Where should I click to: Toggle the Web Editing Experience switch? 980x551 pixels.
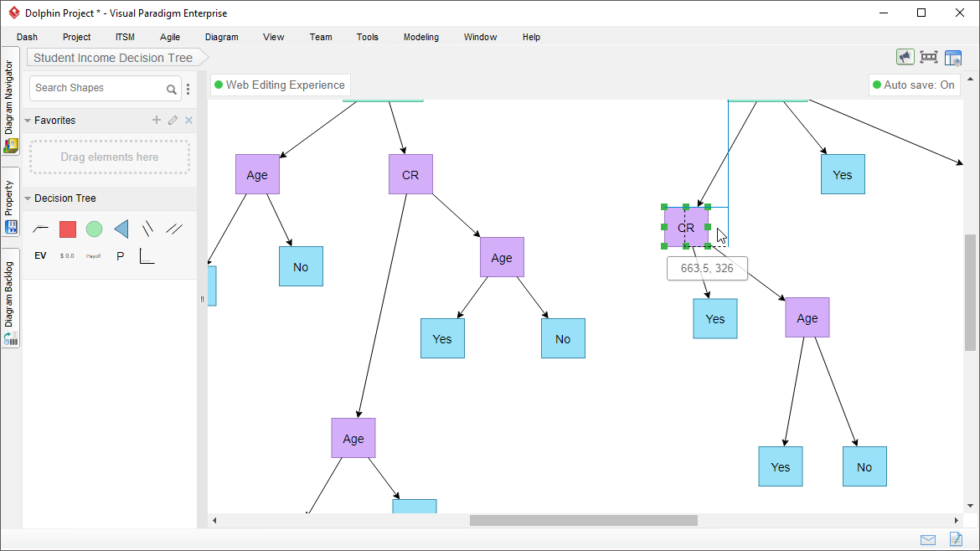point(280,85)
